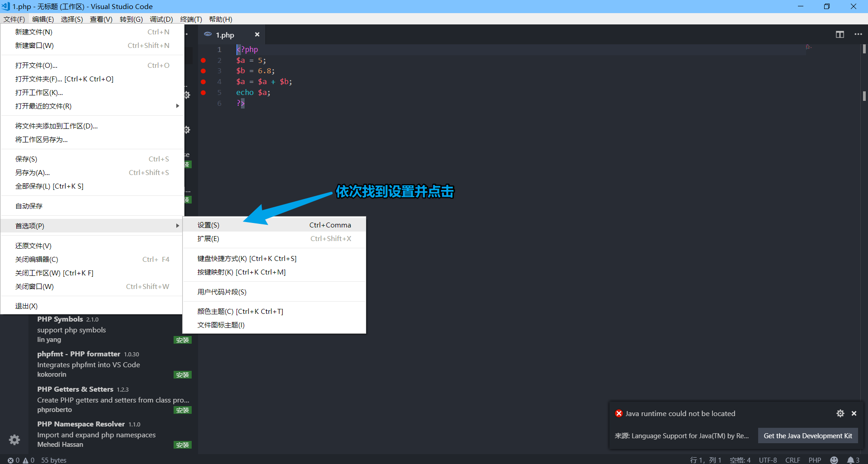Select 新建文件(N) from file menu
This screenshot has height=464, width=868.
92,32
